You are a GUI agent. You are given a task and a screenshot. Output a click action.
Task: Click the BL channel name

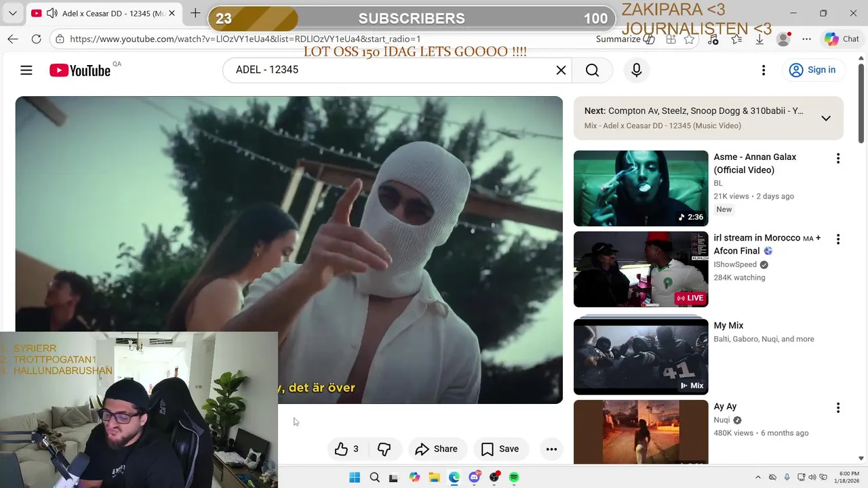[x=718, y=183]
